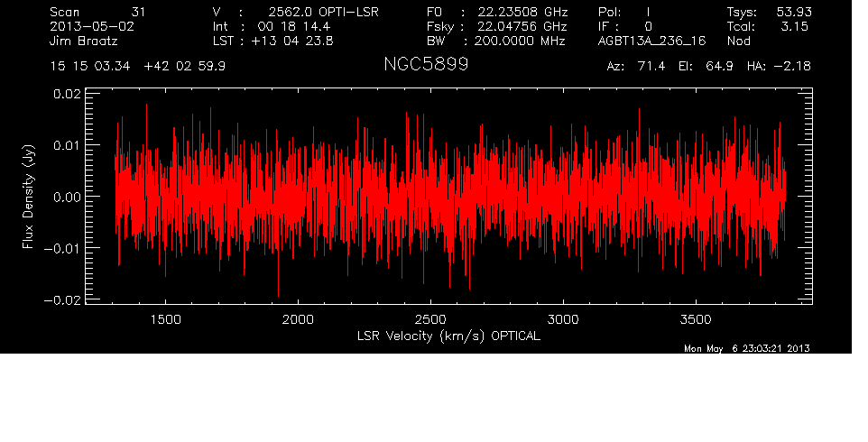Click the LST value +13 04 23.8
This screenshot has height=442, width=868.
pos(292,41)
